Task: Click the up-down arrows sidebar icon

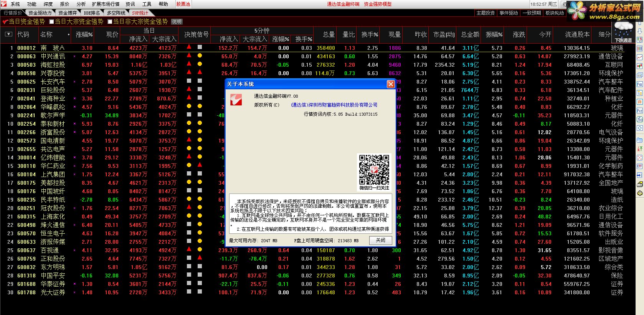Action: coord(640,149)
